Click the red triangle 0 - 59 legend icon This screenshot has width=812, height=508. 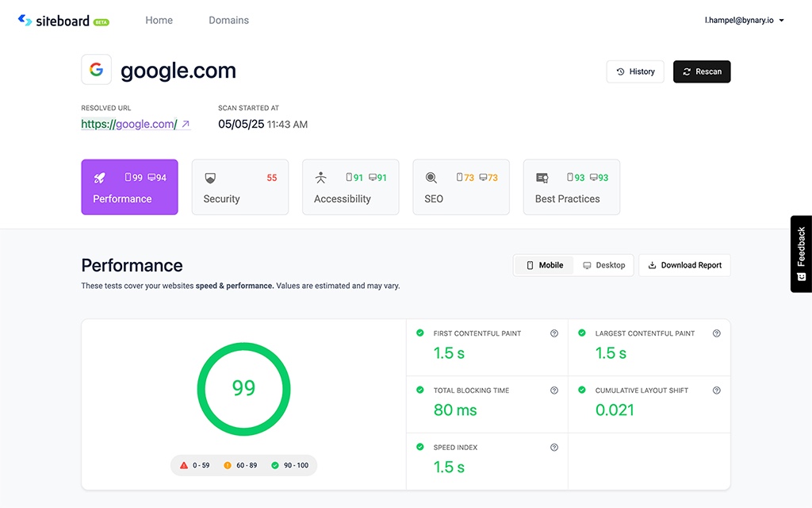click(x=184, y=465)
